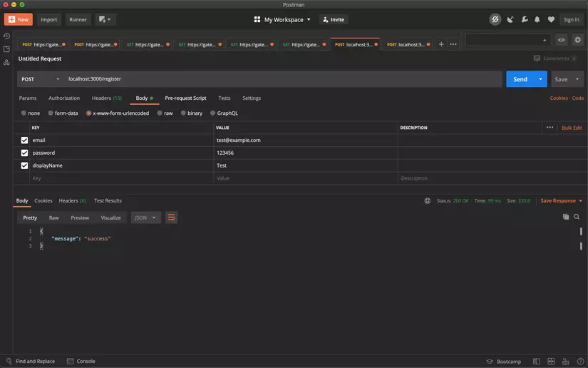
Task: Open the environment selector dropdown
Action: [x=507, y=40]
